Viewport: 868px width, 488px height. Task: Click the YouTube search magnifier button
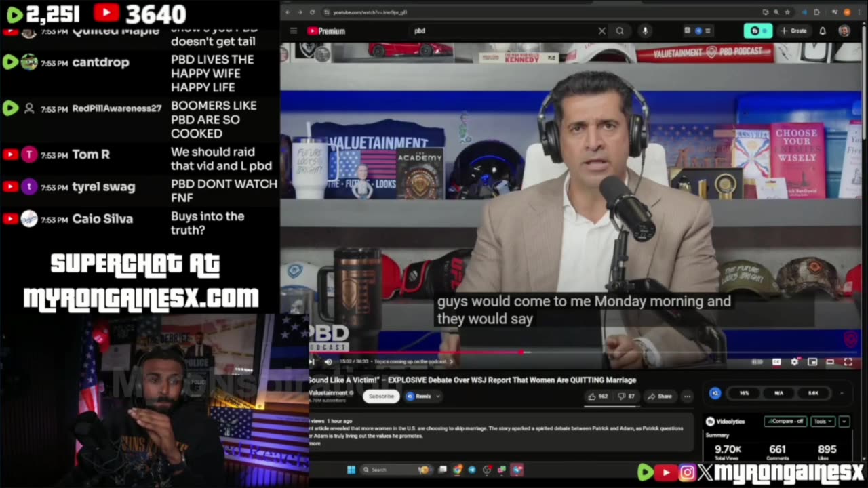tap(620, 30)
